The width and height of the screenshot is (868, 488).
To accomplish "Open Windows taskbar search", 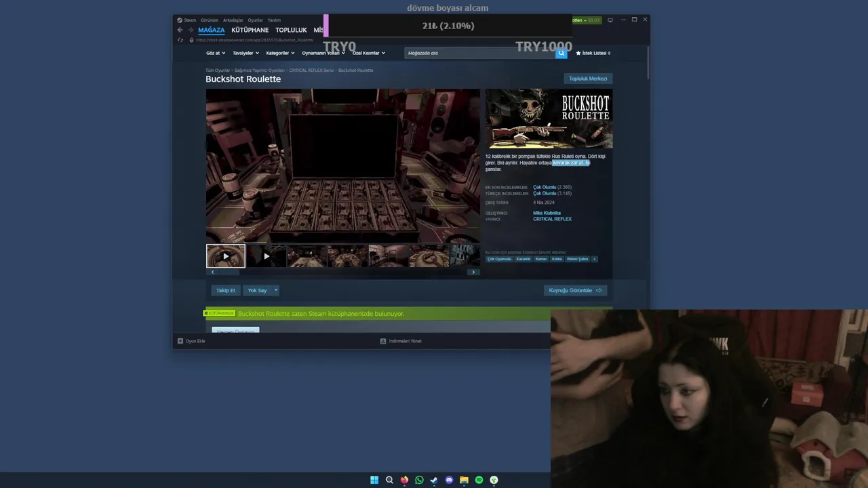I will point(389,480).
